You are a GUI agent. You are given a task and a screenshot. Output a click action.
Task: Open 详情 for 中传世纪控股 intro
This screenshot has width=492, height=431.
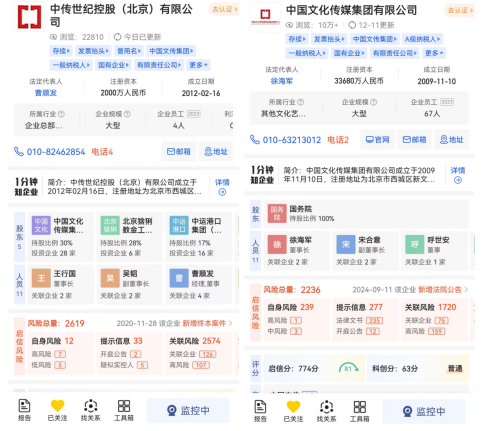coord(222,186)
